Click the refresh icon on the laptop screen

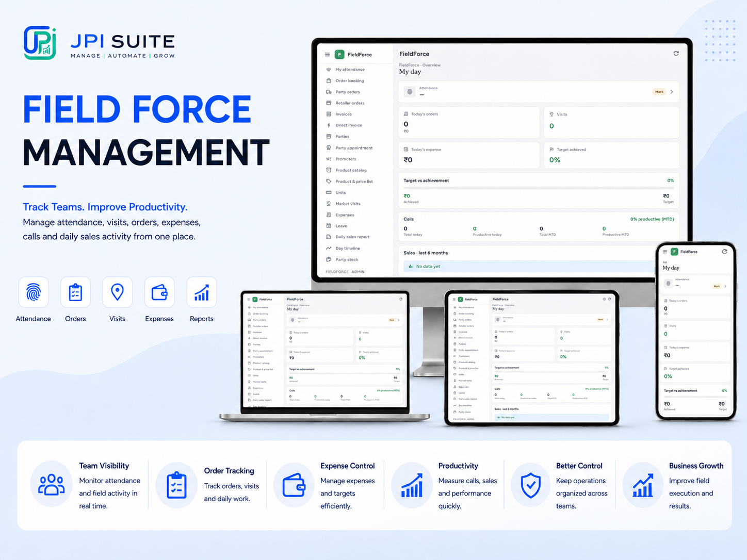pos(401,299)
